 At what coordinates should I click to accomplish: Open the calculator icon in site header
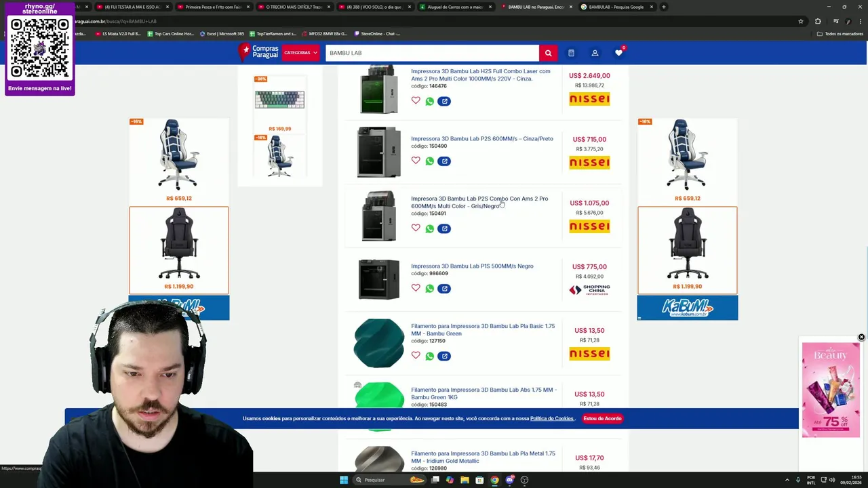click(571, 53)
